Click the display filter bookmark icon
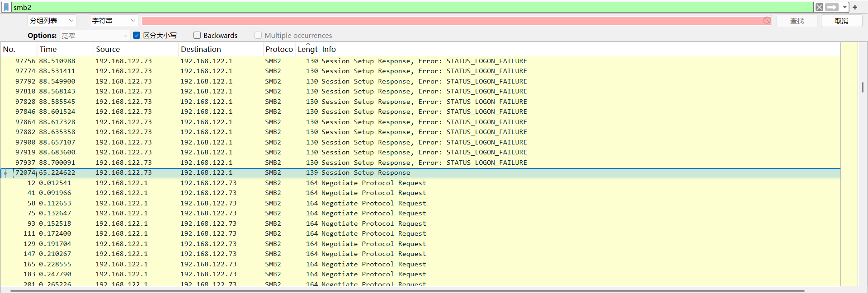The width and height of the screenshot is (868, 293). point(6,7)
